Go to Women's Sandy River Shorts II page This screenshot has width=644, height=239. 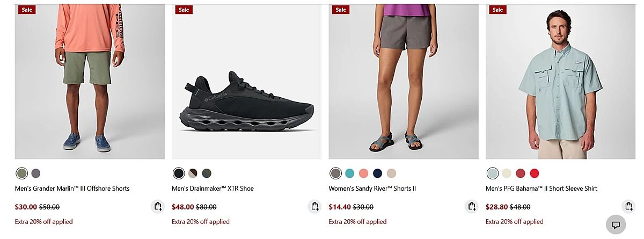point(372,189)
